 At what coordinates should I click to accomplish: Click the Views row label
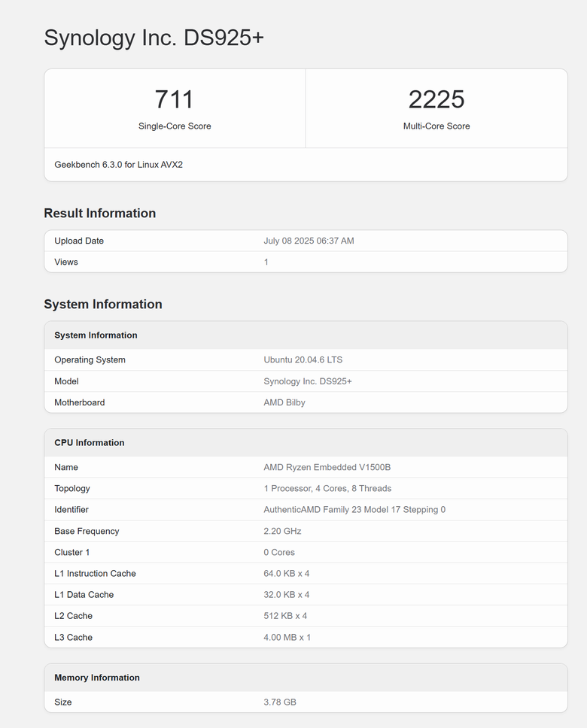pos(66,262)
